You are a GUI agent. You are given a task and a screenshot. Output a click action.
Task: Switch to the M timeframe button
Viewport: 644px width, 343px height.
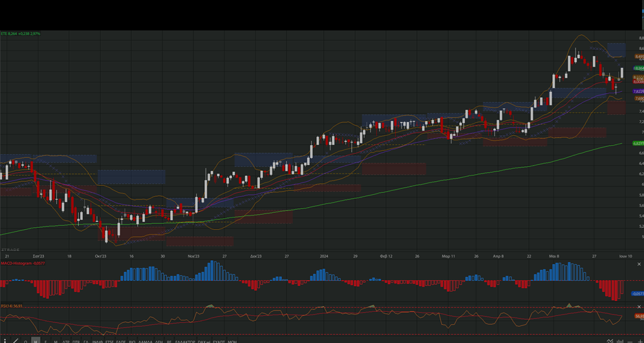56,341
